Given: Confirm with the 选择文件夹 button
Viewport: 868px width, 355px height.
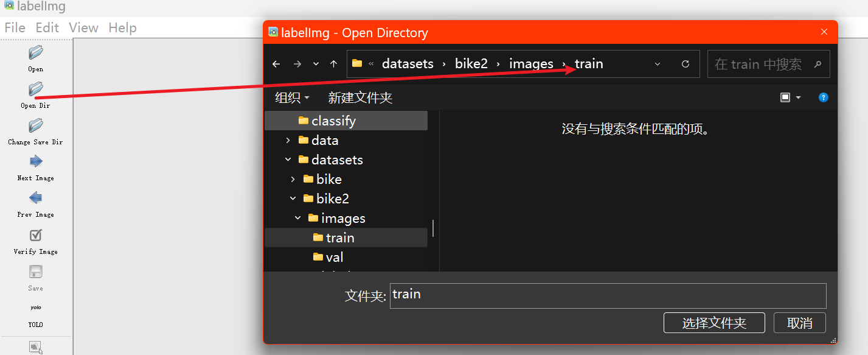Looking at the screenshot, I should tap(714, 323).
